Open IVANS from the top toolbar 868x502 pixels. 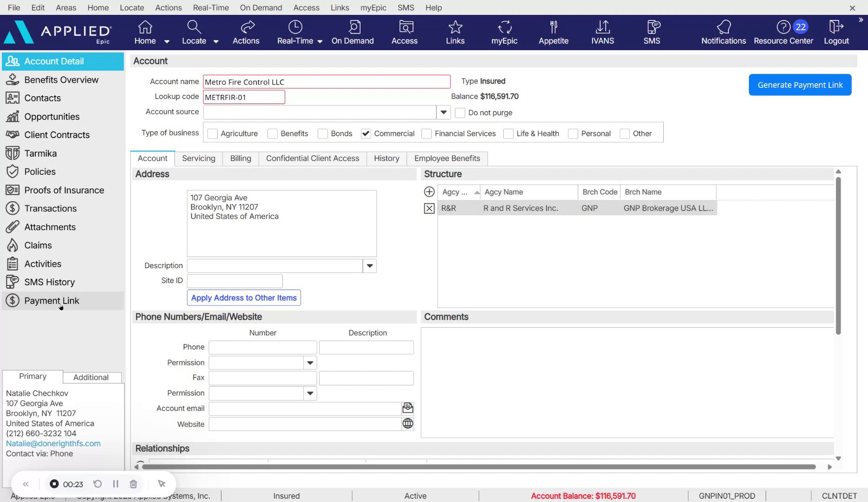pyautogui.click(x=602, y=32)
